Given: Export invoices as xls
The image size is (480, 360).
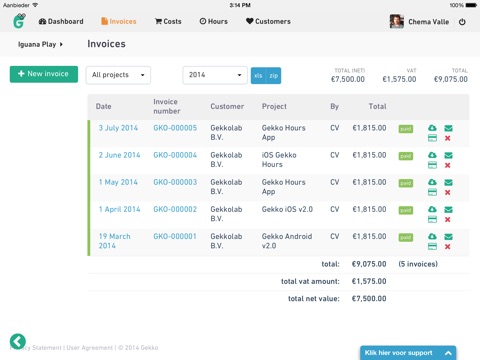Looking at the screenshot, I should pos(258,76).
